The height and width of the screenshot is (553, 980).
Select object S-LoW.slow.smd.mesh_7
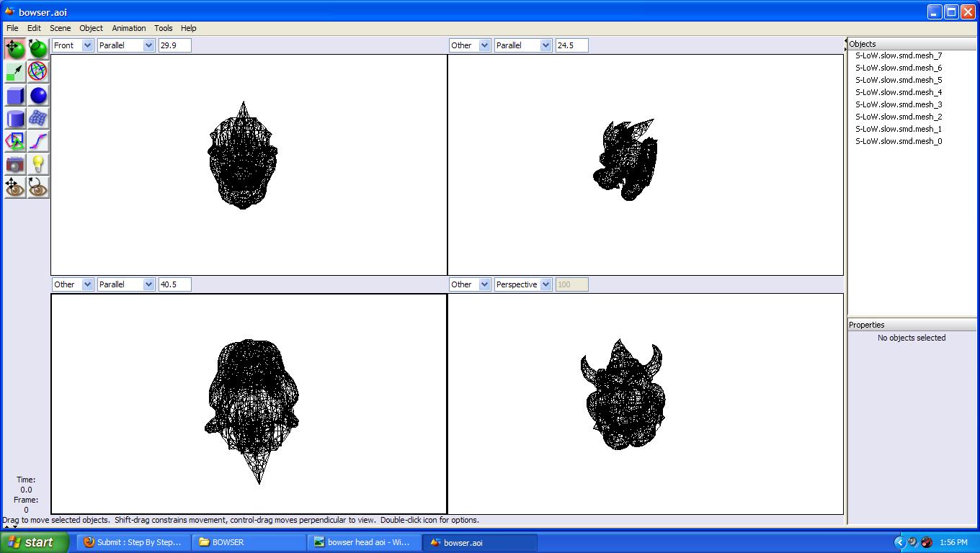coord(899,55)
